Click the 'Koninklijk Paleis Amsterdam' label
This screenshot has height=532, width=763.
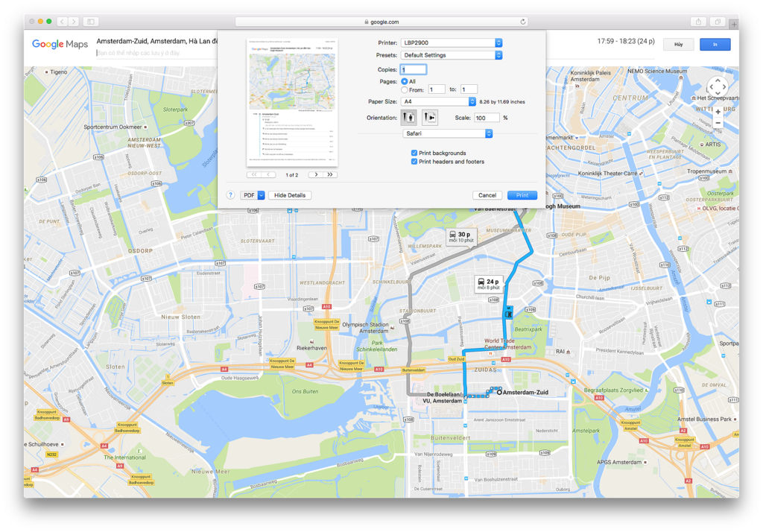(590, 76)
